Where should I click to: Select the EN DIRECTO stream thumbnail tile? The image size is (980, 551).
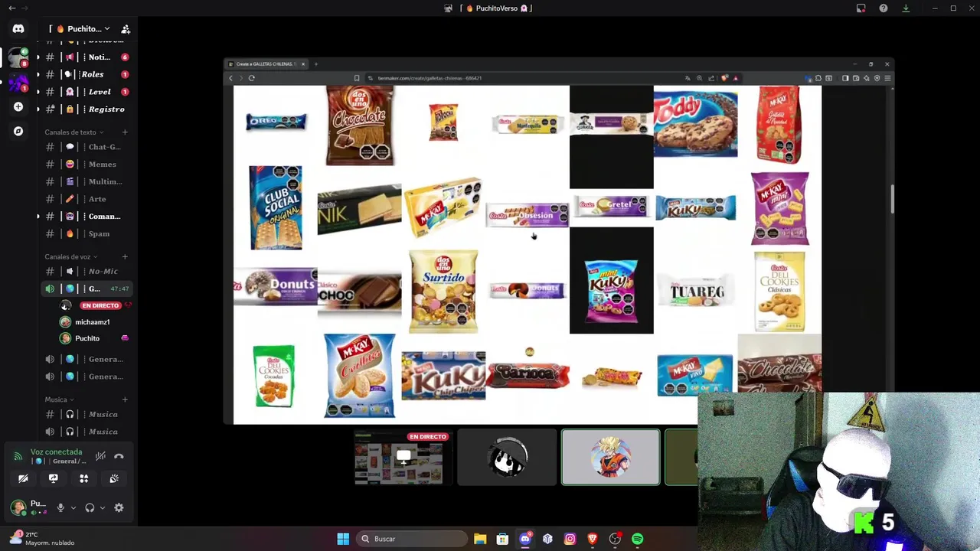click(x=403, y=458)
